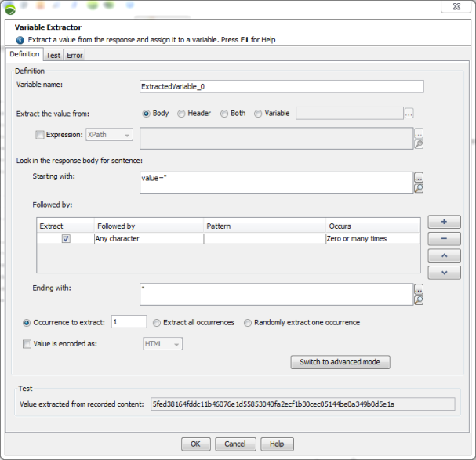Viewport: 476px width, 460px height.
Task: Switch to the Test tab
Action: (53, 55)
